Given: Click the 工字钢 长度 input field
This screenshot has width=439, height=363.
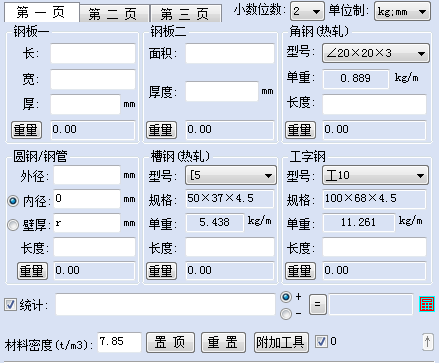Looking at the screenshot, I should pyautogui.click(x=374, y=247).
